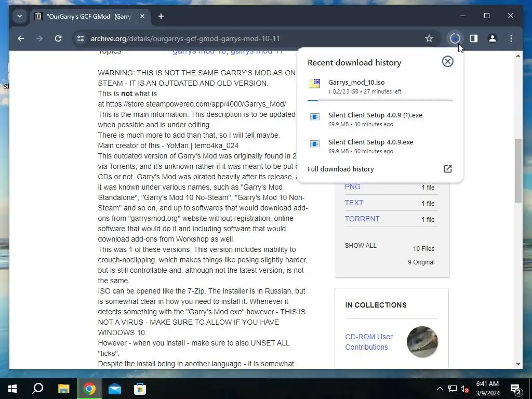The height and width of the screenshot is (399, 532).
Task: Open Silent Client Setup 4.0.9 (1).exe
Action: coord(380,119)
